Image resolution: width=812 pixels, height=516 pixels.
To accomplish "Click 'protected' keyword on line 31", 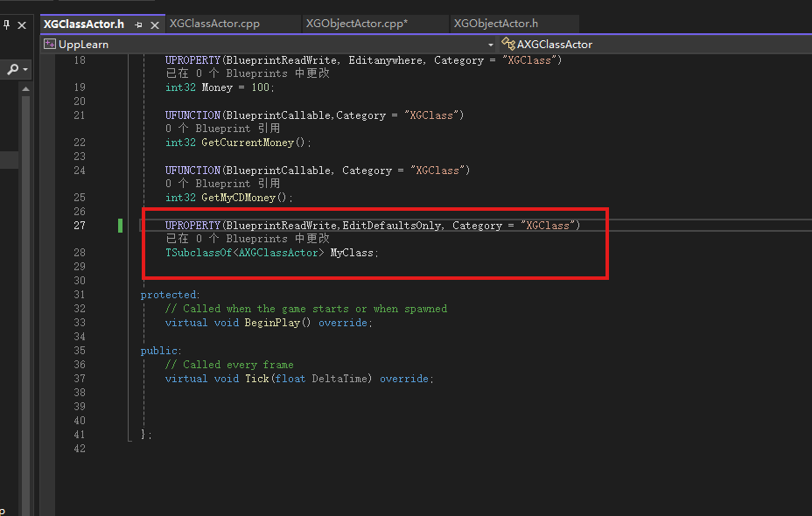I will 168,295.
